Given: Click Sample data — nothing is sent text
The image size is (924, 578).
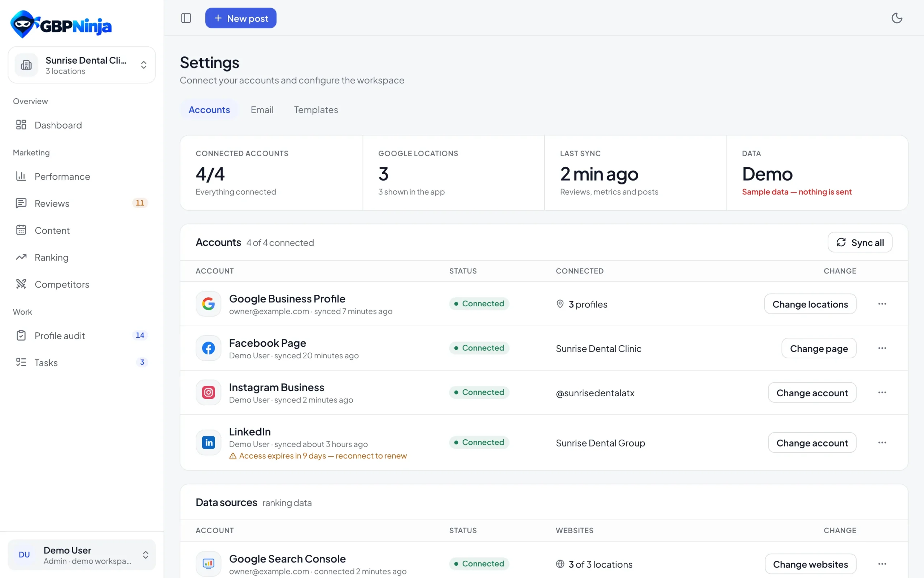Looking at the screenshot, I should 797,192.
